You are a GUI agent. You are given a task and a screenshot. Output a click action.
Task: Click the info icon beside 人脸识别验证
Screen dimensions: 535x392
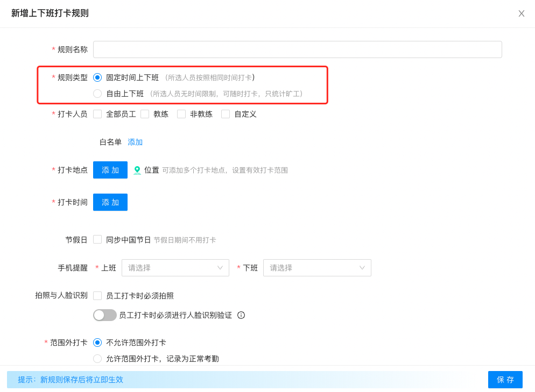[x=241, y=315]
